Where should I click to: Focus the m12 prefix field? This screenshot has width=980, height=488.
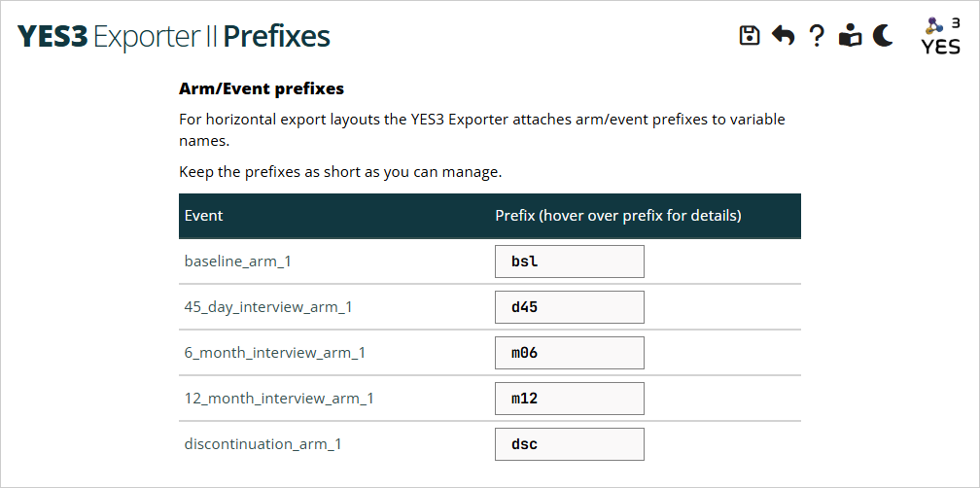pyautogui.click(x=569, y=399)
